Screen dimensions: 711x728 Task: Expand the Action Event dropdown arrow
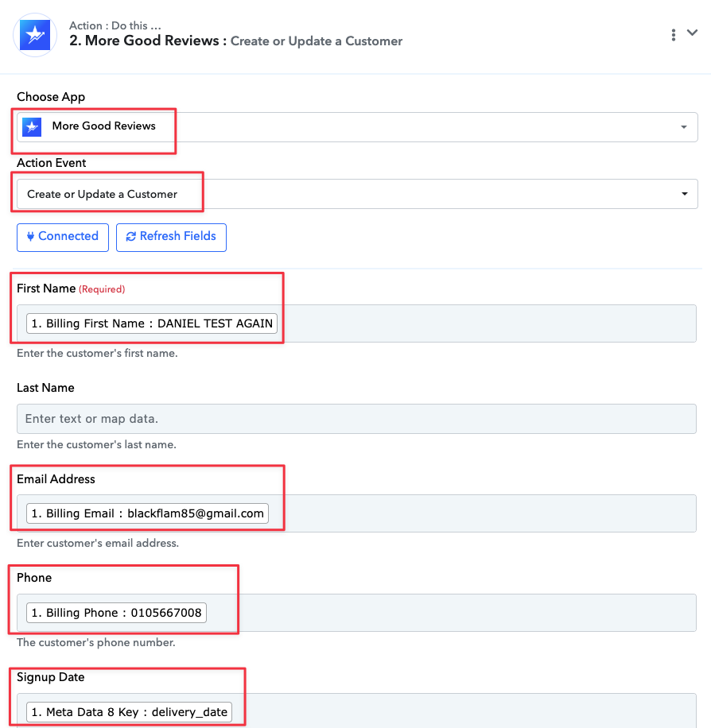click(684, 194)
